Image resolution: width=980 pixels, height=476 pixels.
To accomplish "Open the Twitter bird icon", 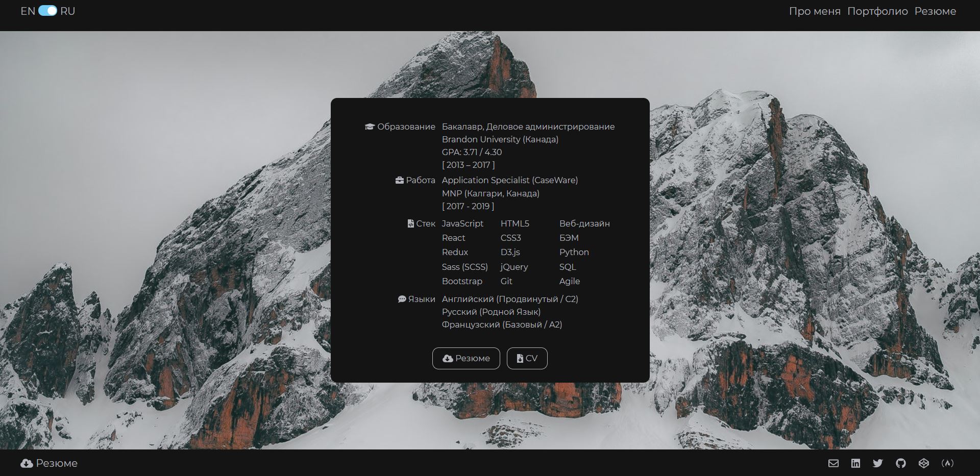I will click(x=878, y=463).
